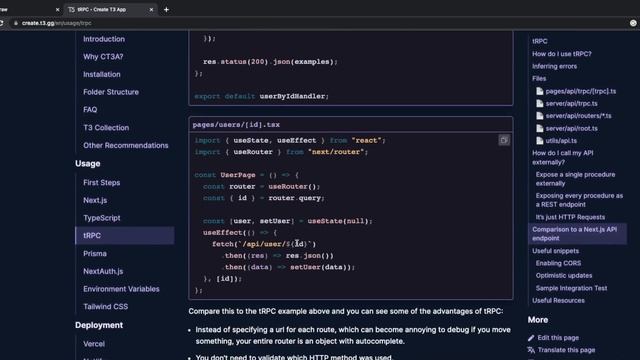Viewport: 640px width, 360px height.
Task: Click the Translate this page link
Action: point(566,350)
